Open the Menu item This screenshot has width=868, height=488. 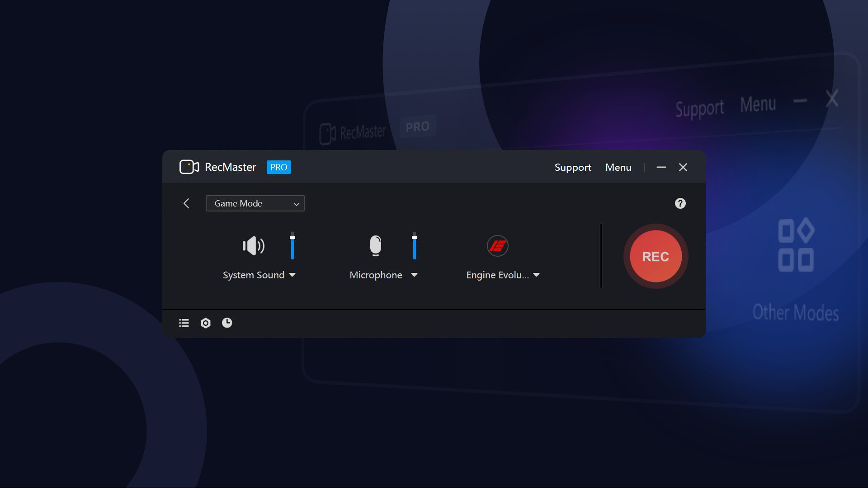point(618,167)
